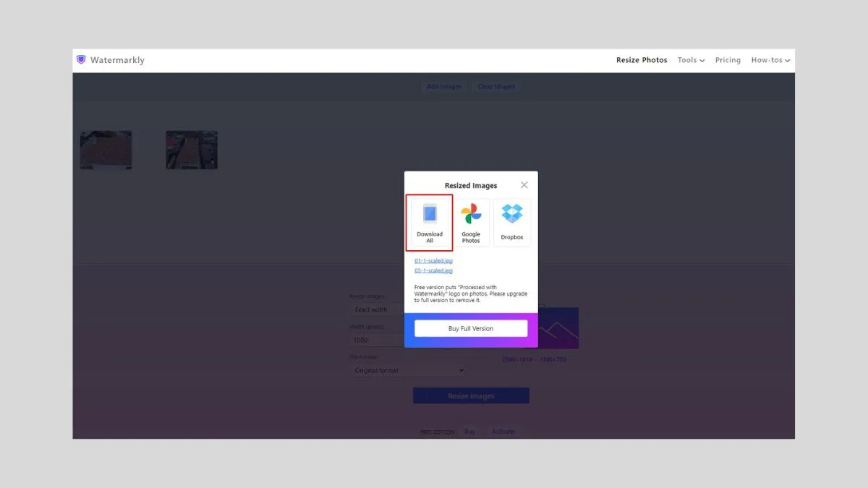Open the 03-1-scaled.jpg link

click(433, 270)
